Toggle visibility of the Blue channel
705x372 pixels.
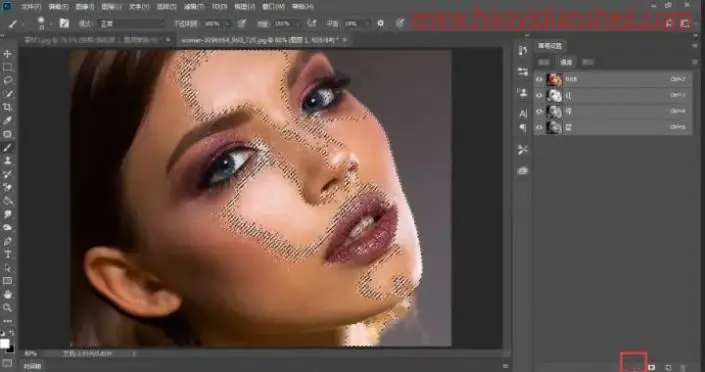click(x=539, y=128)
